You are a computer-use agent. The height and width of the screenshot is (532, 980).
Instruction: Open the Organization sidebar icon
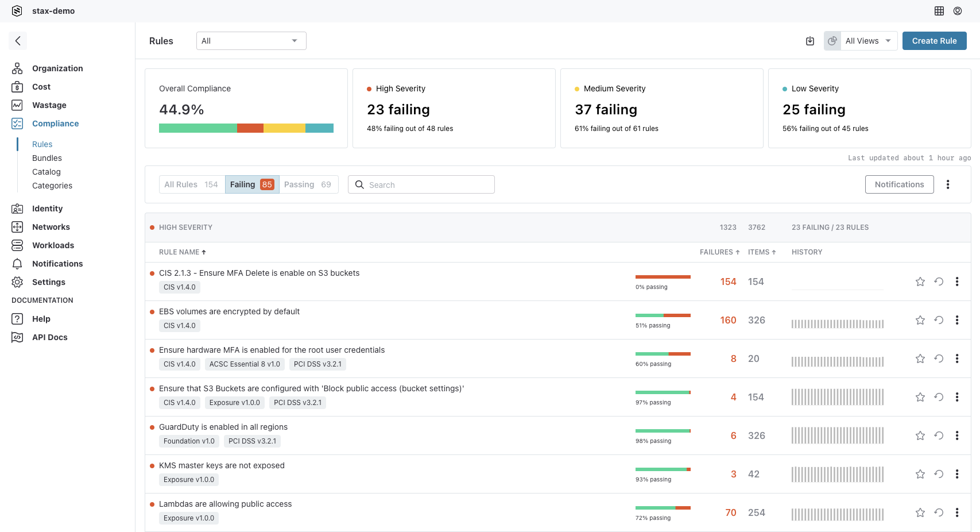pos(17,68)
